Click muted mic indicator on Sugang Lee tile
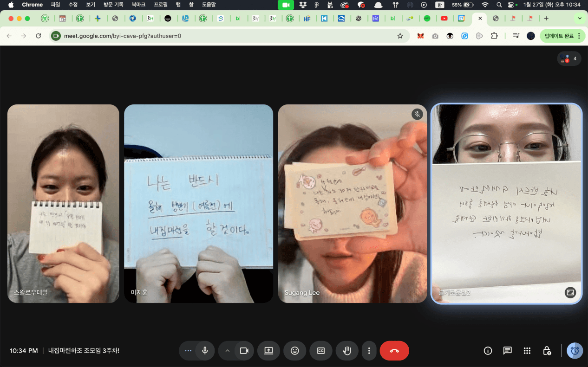The width and height of the screenshot is (588, 367). pyautogui.click(x=417, y=114)
